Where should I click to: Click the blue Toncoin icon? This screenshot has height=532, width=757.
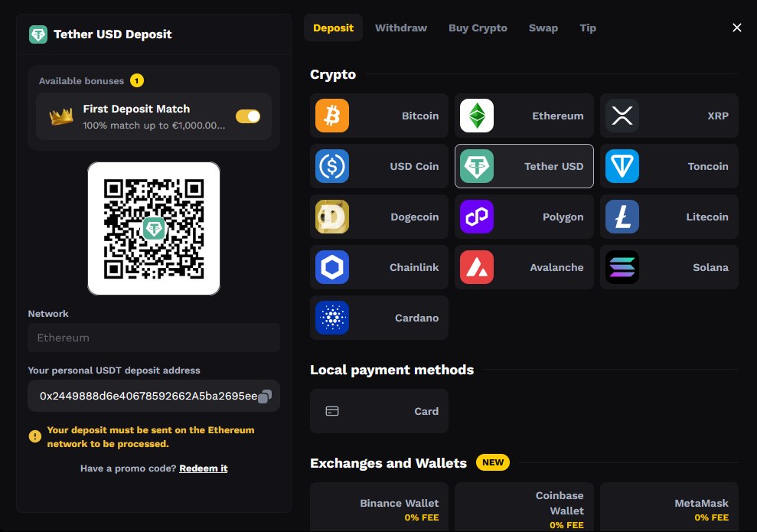click(622, 166)
